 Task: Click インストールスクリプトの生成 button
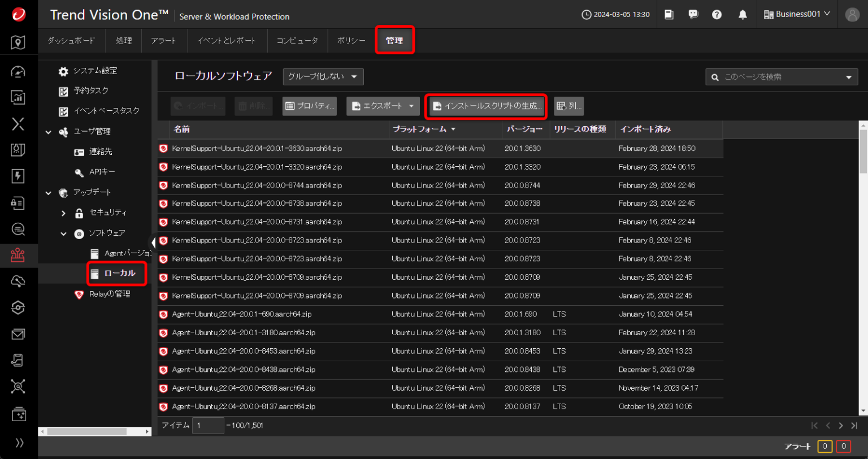click(485, 106)
